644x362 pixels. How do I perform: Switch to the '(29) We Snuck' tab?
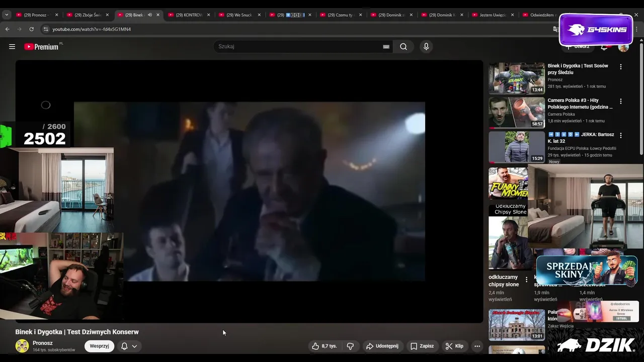tap(238, 15)
